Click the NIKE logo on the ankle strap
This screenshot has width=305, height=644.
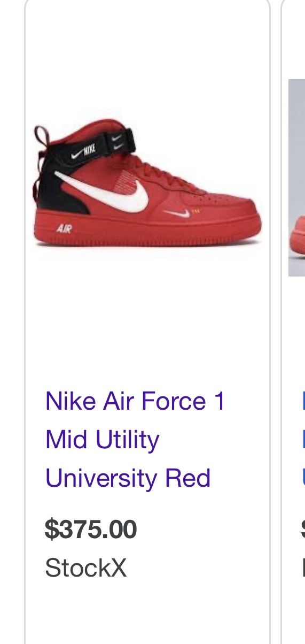coord(84,150)
